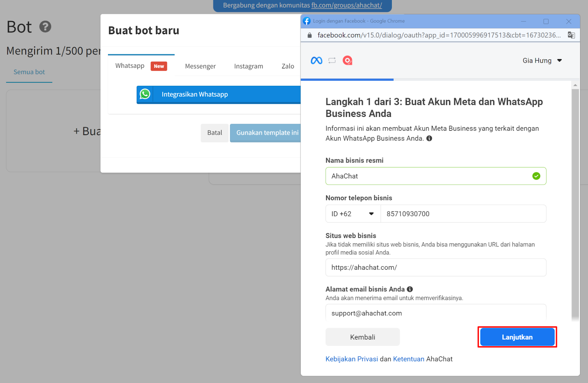Image resolution: width=588 pixels, height=383 pixels.
Task: Open fb.com/groups/ahachat community link
Action: (347, 5)
